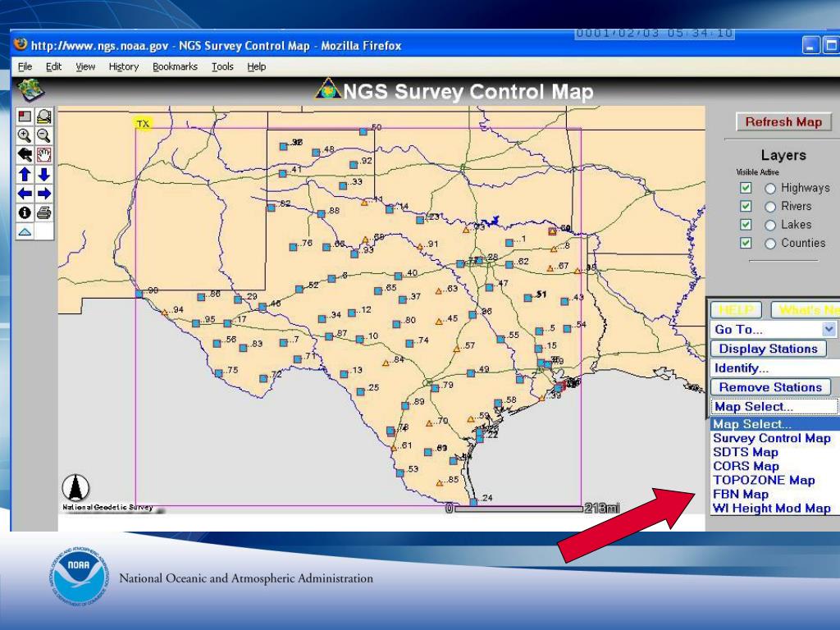Viewport: 840px width, 630px height.
Task: Select the Zoom In magnifier tool
Action: [x=25, y=135]
